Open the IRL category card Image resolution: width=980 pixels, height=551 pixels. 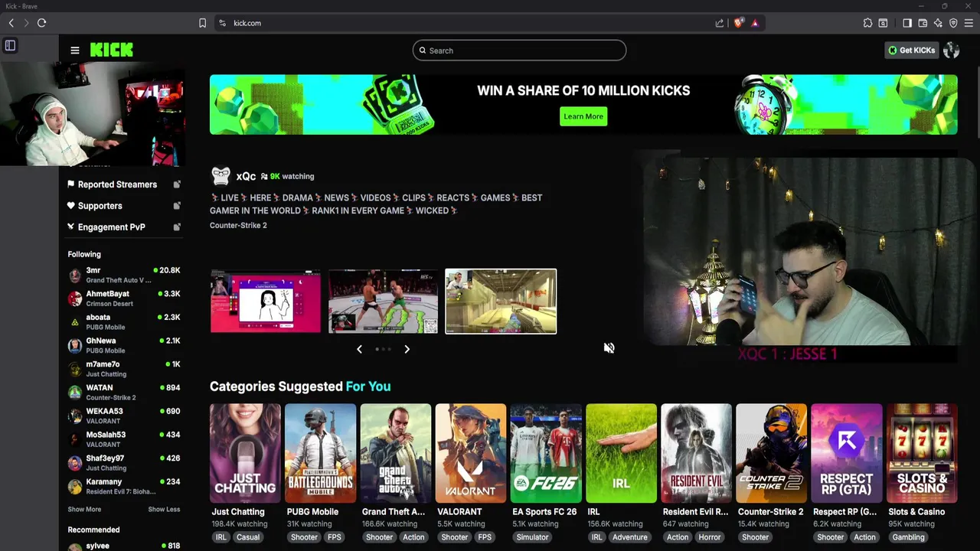tap(621, 453)
